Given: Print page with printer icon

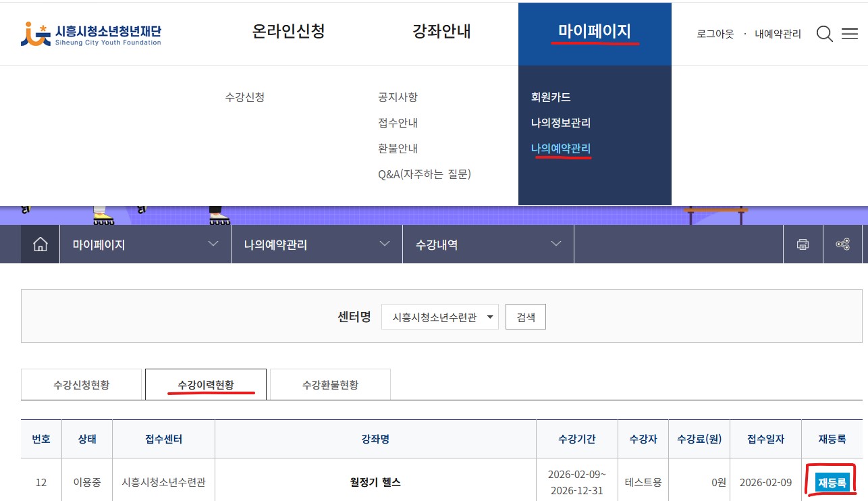Looking at the screenshot, I should [x=803, y=244].
